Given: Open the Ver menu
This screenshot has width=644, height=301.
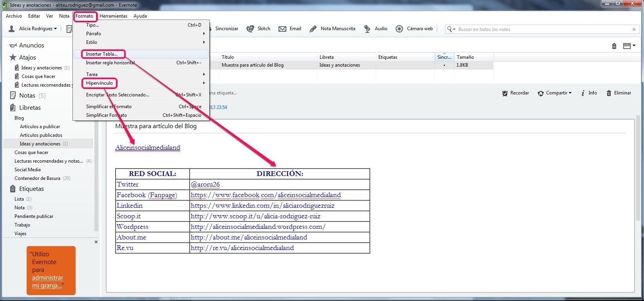Looking at the screenshot, I should pyautogui.click(x=49, y=16).
